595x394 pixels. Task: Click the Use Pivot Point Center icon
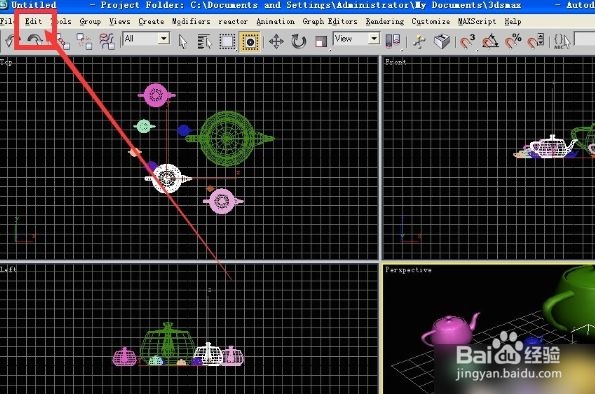point(393,40)
